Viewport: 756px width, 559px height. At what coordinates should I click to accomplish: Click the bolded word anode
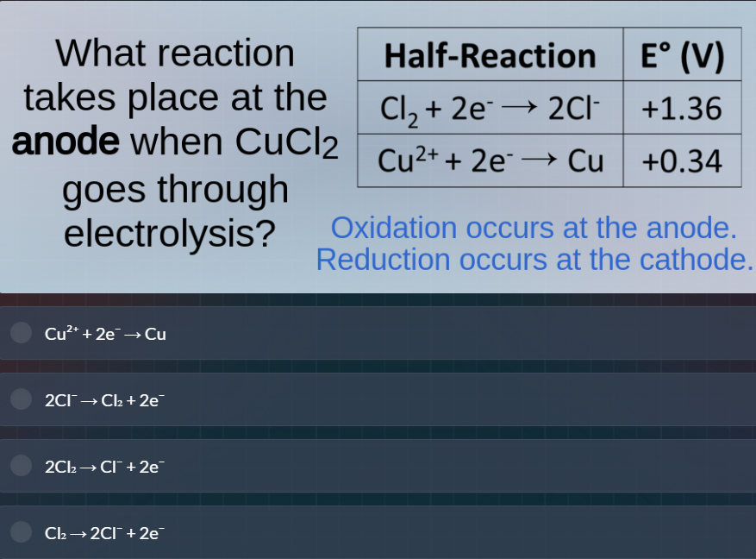pos(66,141)
